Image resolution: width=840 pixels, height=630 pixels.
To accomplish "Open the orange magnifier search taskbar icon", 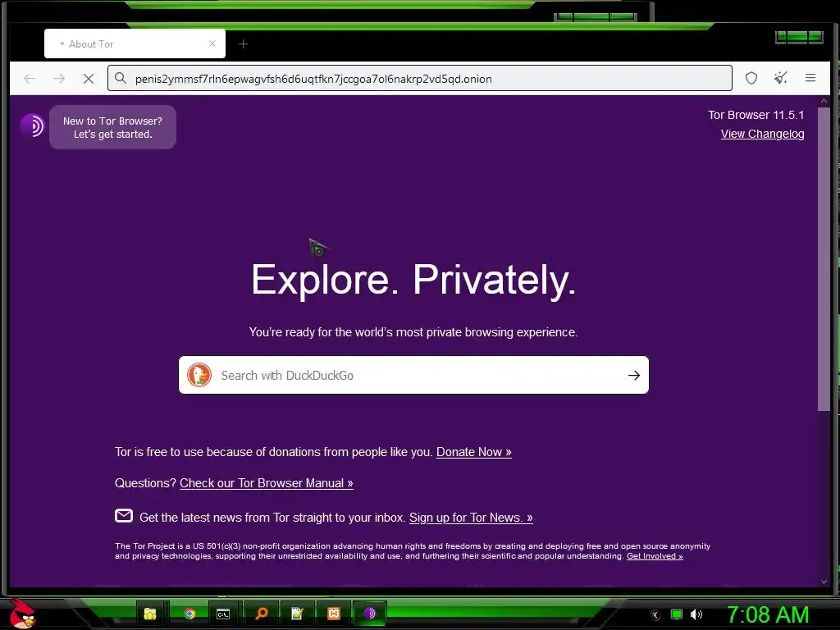I will click(x=262, y=614).
